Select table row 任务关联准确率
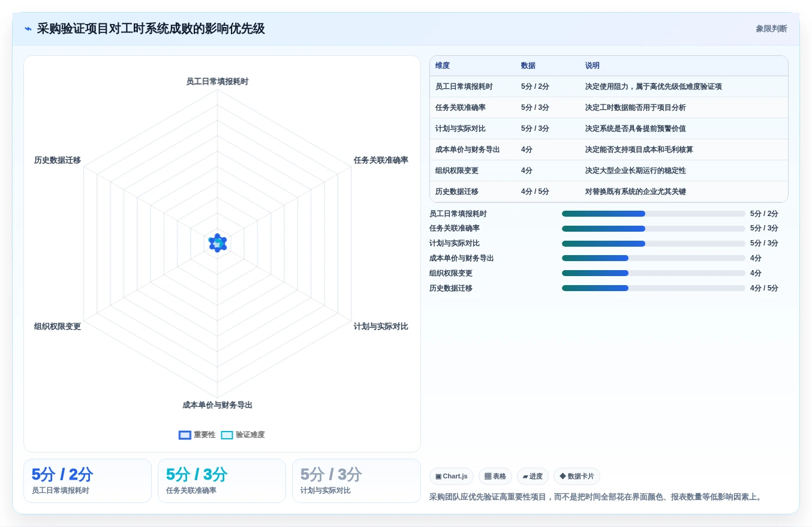The width and height of the screenshot is (812, 527). (609, 107)
